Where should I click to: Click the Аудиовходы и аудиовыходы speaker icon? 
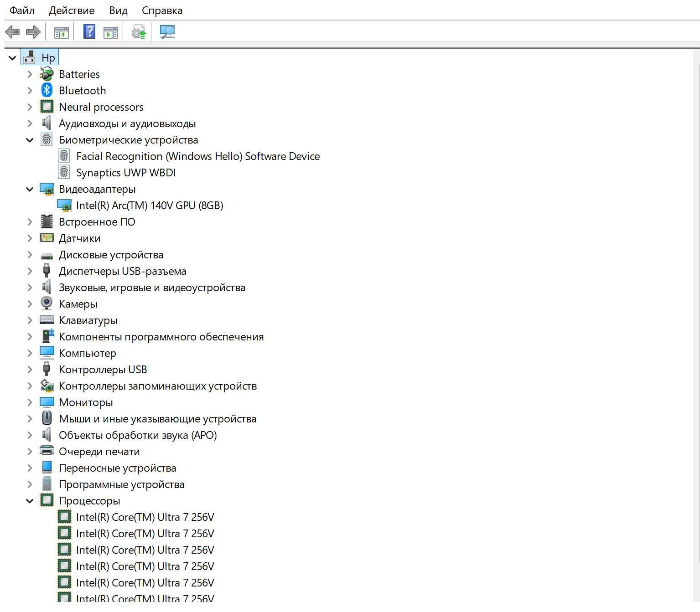(x=47, y=123)
